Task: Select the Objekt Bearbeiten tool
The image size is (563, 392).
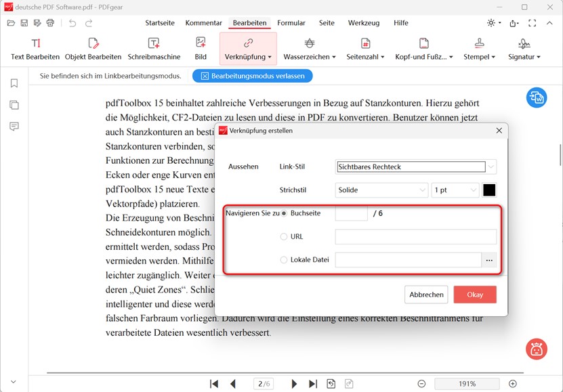Action: pyautogui.click(x=93, y=49)
